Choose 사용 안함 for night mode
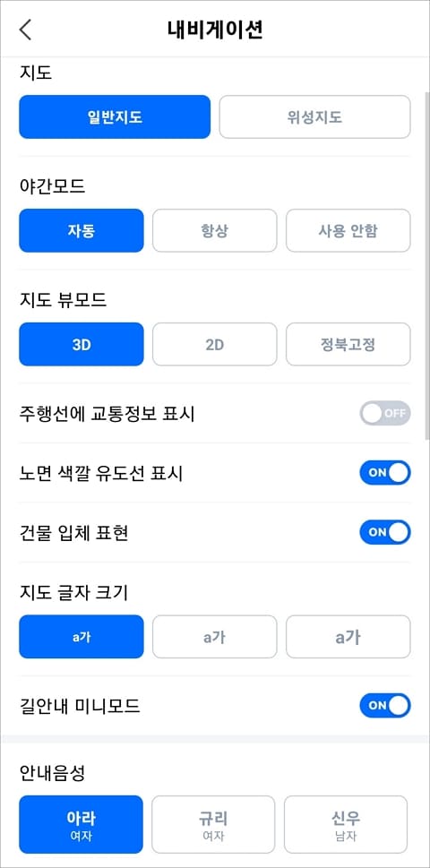Viewport: 430px width, 868px height. point(348,230)
